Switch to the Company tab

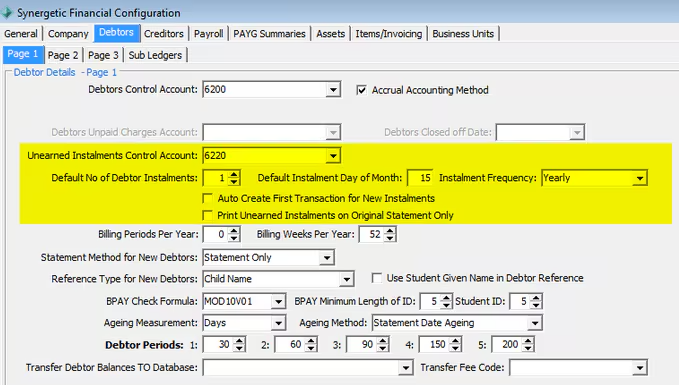(x=68, y=34)
